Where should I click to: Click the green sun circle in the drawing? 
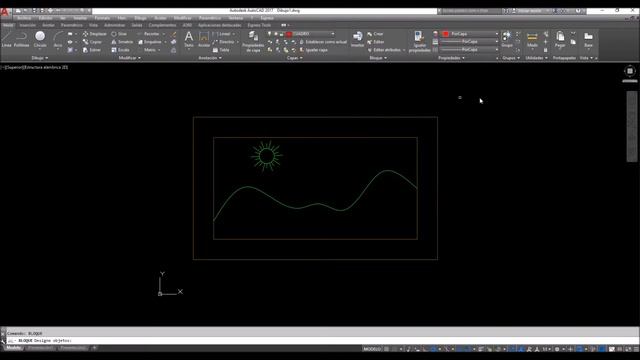point(267,156)
